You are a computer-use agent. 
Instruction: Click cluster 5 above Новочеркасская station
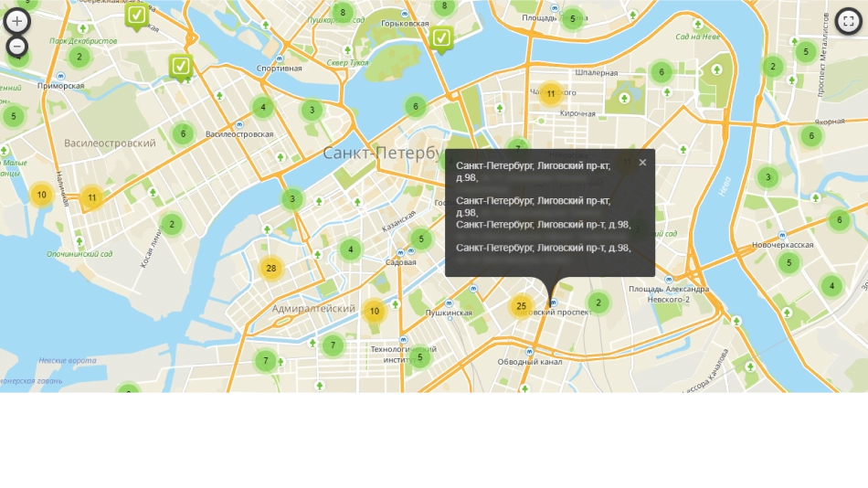789,263
